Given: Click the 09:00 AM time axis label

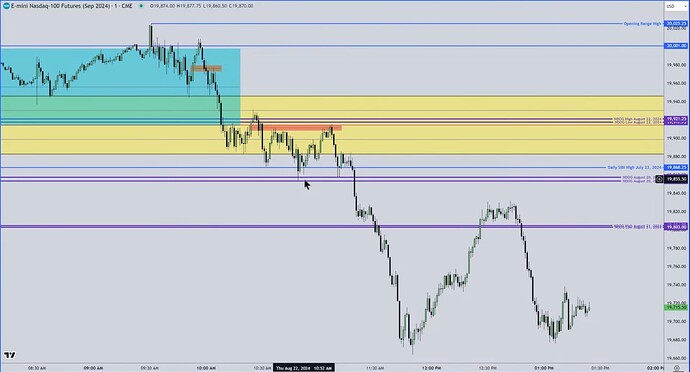Looking at the screenshot, I should tap(93, 368).
